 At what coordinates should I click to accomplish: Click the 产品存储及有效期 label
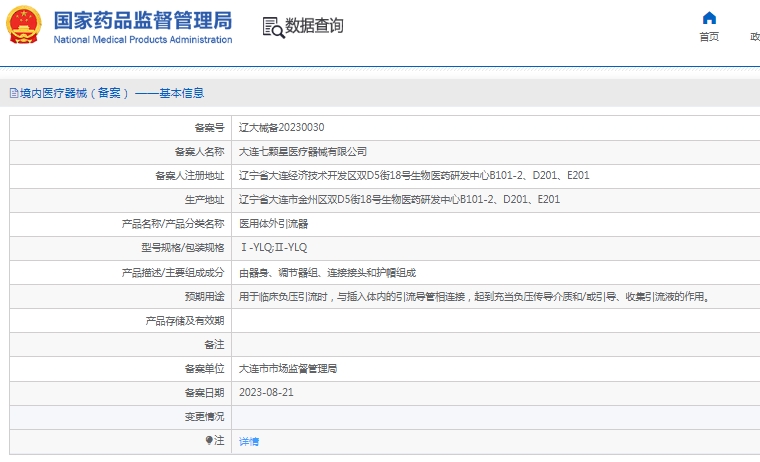coord(185,320)
